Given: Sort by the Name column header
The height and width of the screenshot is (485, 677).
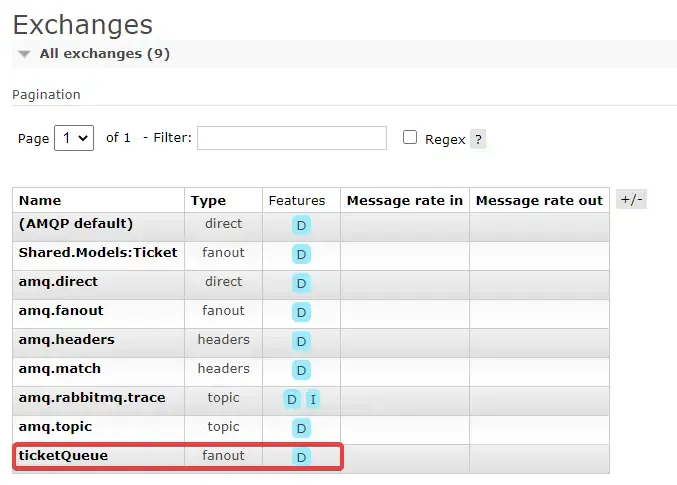Looking at the screenshot, I should 40,200.
